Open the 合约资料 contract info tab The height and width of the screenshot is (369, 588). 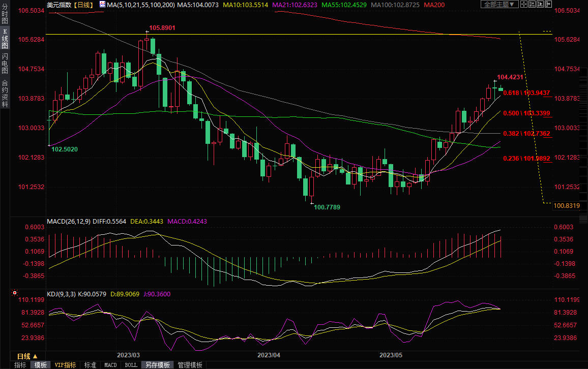5,94
